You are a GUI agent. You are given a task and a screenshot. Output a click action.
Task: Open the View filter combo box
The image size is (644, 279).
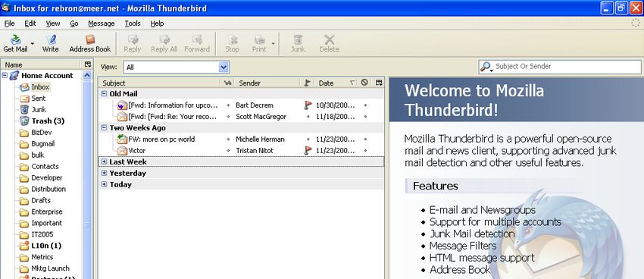pyautogui.click(x=177, y=67)
